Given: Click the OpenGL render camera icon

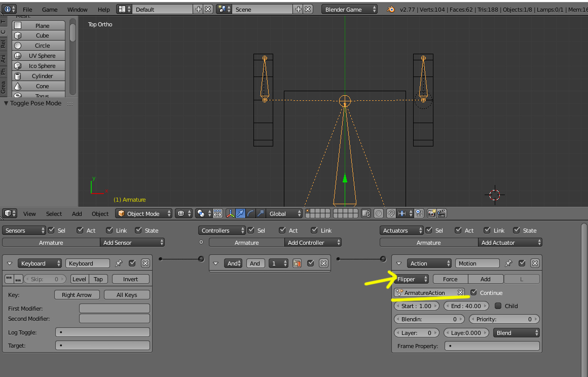Looking at the screenshot, I should coord(432,214).
